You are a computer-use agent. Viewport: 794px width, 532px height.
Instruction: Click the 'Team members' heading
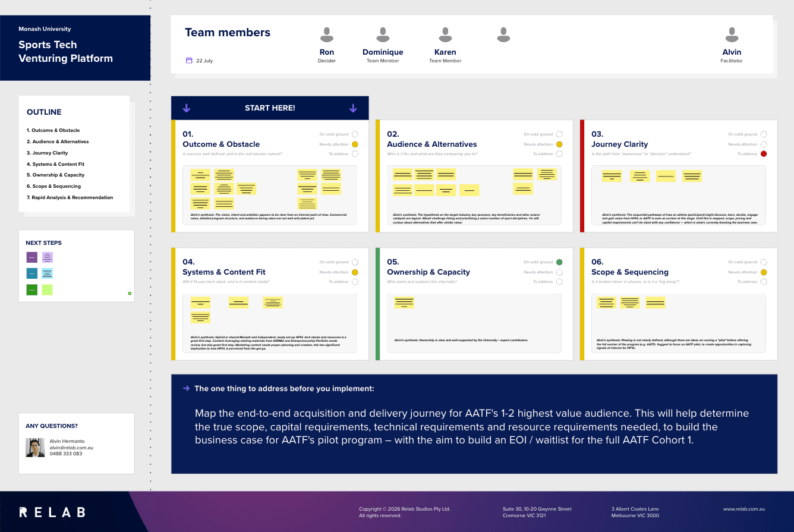(228, 33)
